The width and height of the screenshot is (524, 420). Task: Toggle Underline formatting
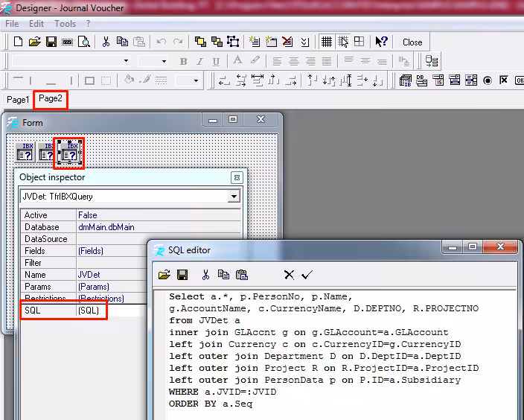point(216,62)
